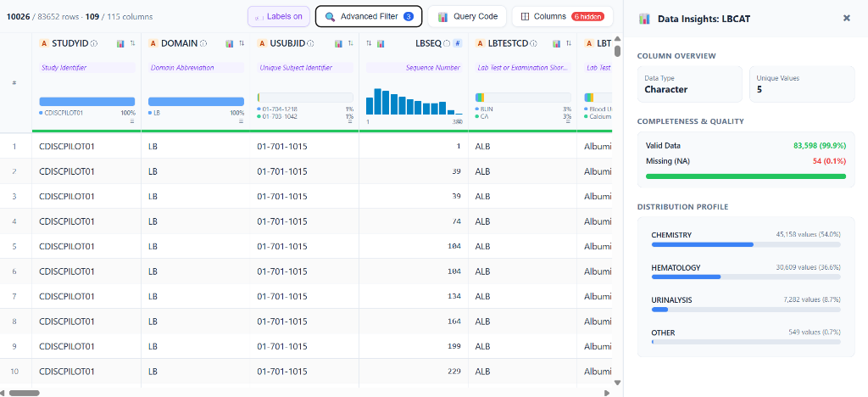
Task: Open USUBJID value list menu
Action: pyautogui.click(x=350, y=121)
